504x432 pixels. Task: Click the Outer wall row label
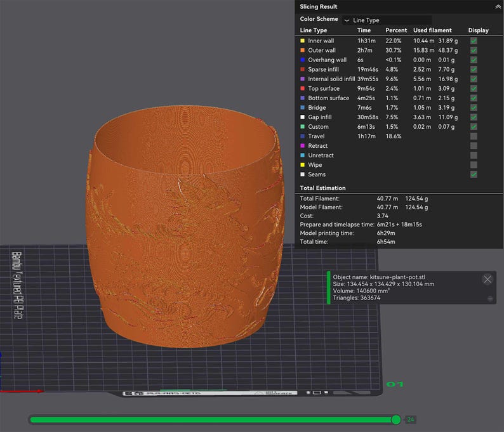tap(322, 50)
